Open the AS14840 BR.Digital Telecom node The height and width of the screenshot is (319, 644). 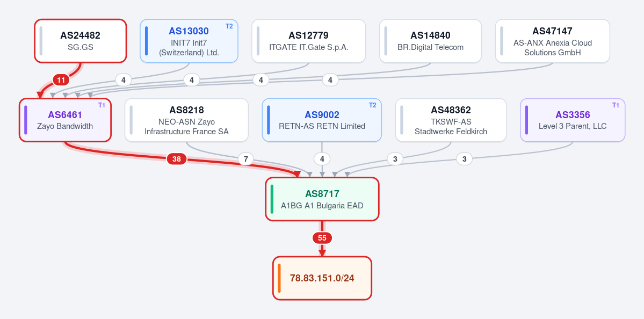coord(430,41)
